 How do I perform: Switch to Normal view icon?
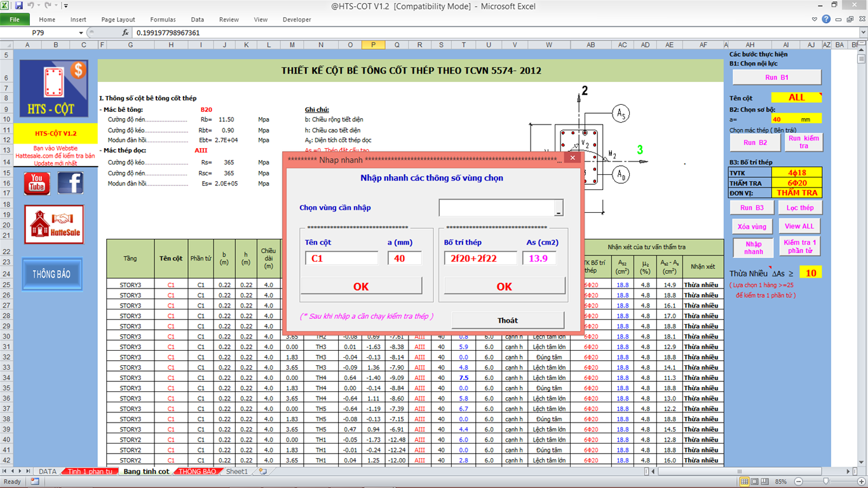click(x=745, y=482)
